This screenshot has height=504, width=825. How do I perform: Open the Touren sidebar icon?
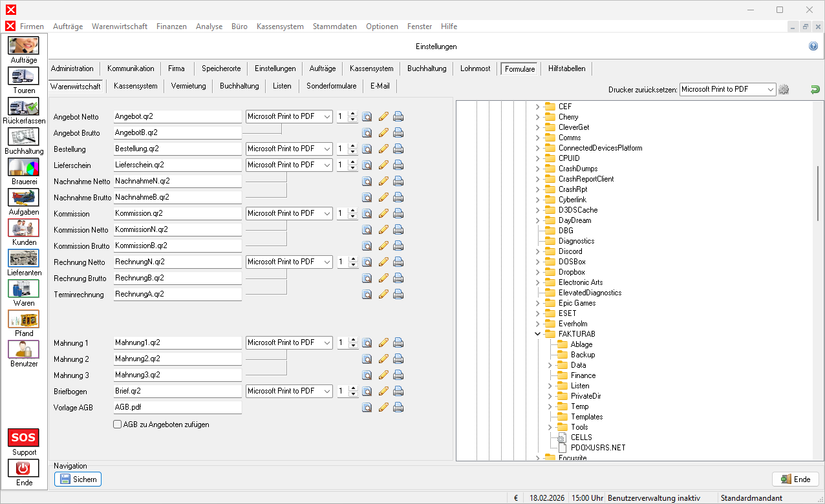[x=23, y=76]
